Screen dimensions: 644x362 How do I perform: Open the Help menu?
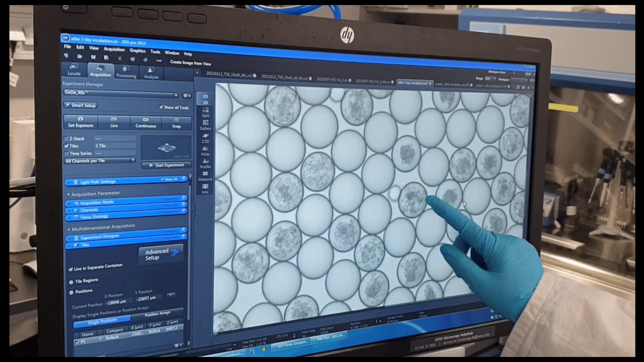tap(188, 53)
